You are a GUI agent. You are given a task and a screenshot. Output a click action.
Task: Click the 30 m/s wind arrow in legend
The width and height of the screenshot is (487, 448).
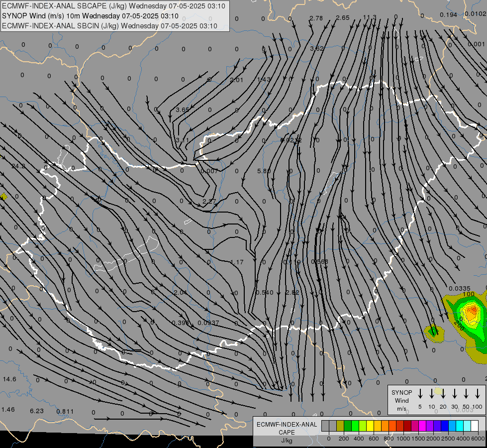click(x=454, y=394)
